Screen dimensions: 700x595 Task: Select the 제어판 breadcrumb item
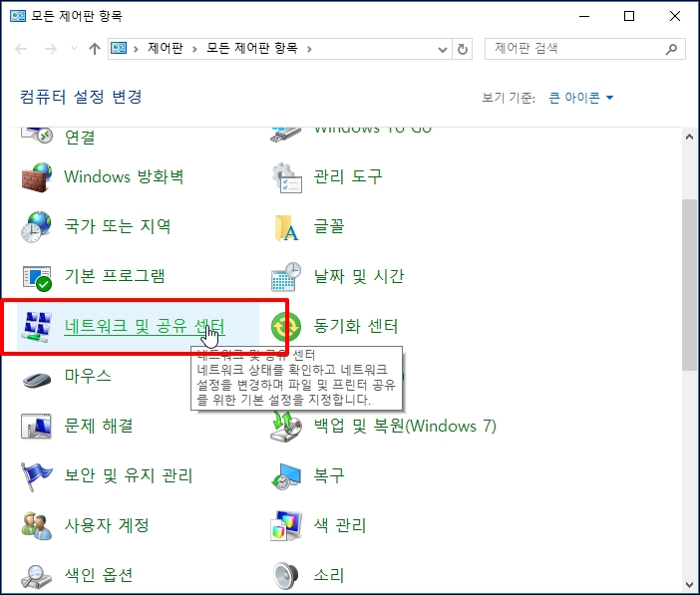(x=166, y=48)
